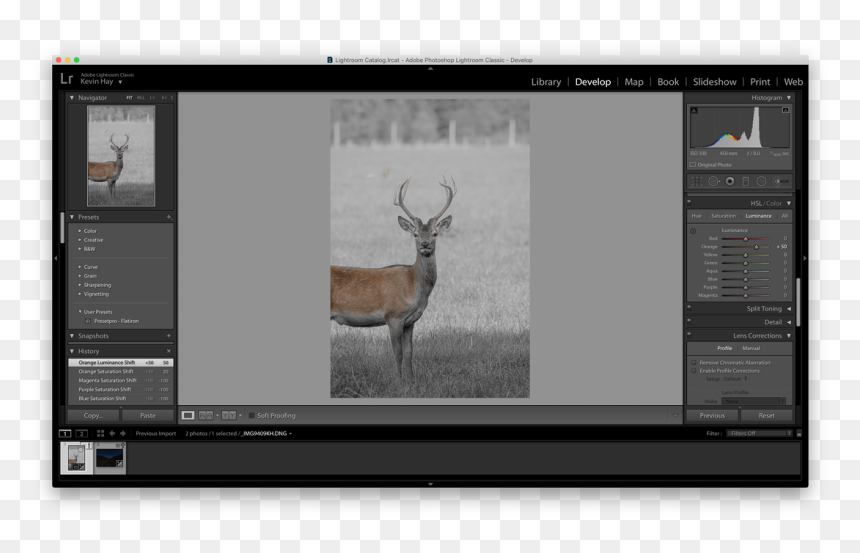Select the Adjustment Brush tool icon
860x553 pixels.
coord(780,181)
